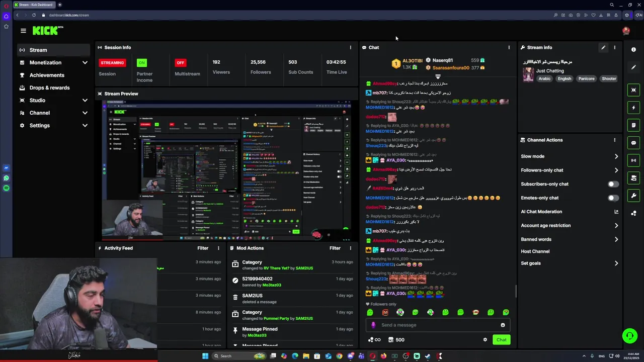The height and width of the screenshot is (362, 644).
Task: Toggle Multistream OFF badge
Action: 181,63
